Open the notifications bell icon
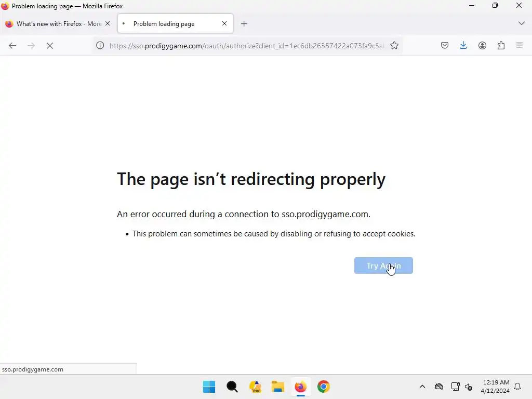 tap(518, 387)
